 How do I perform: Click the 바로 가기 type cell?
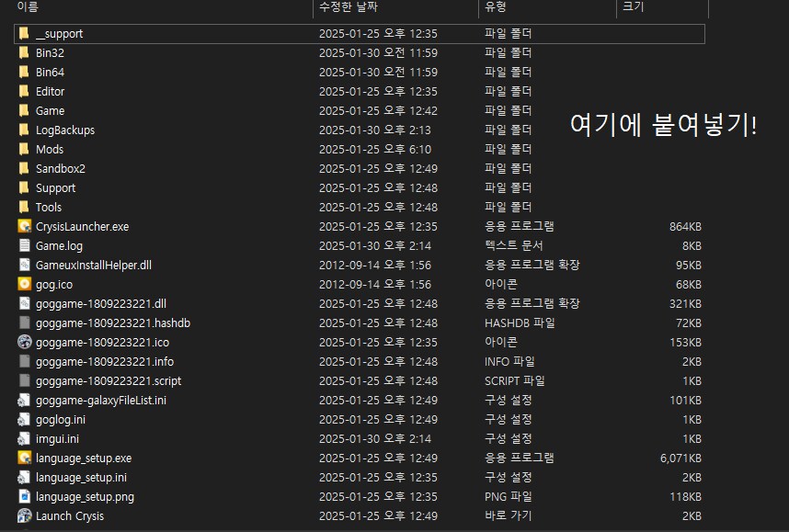pos(508,515)
